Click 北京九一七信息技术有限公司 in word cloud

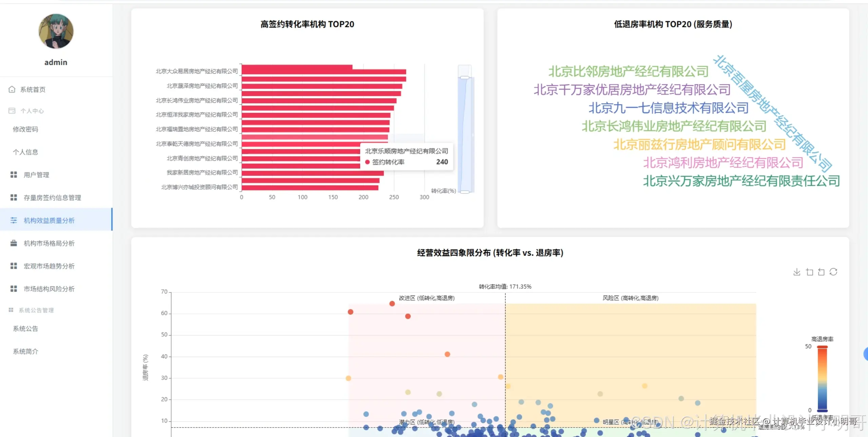coord(668,108)
